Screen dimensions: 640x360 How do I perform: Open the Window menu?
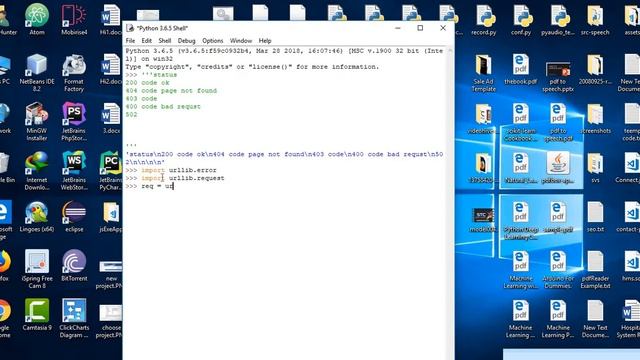point(241,41)
